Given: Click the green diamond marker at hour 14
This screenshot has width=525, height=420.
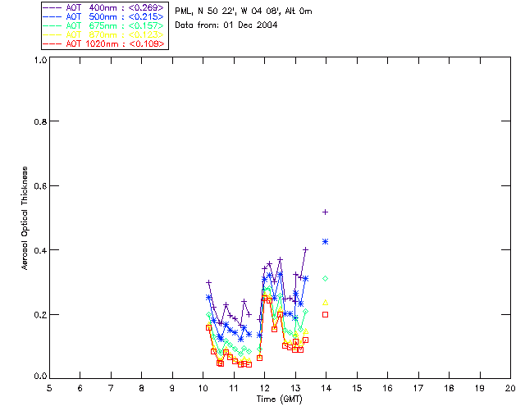Looking at the screenshot, I should click(x=325, y=278).
